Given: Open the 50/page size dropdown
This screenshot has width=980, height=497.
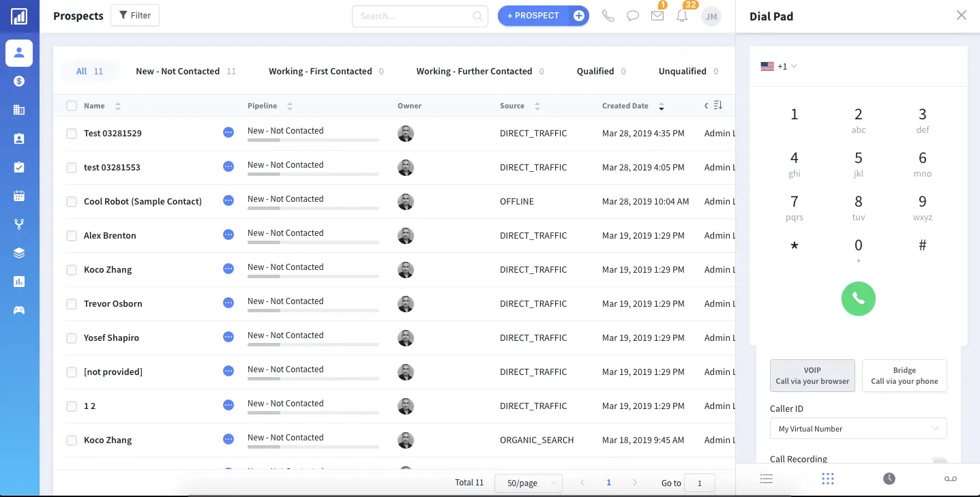Looking at the screenshot, I should (x=528, y=483).
